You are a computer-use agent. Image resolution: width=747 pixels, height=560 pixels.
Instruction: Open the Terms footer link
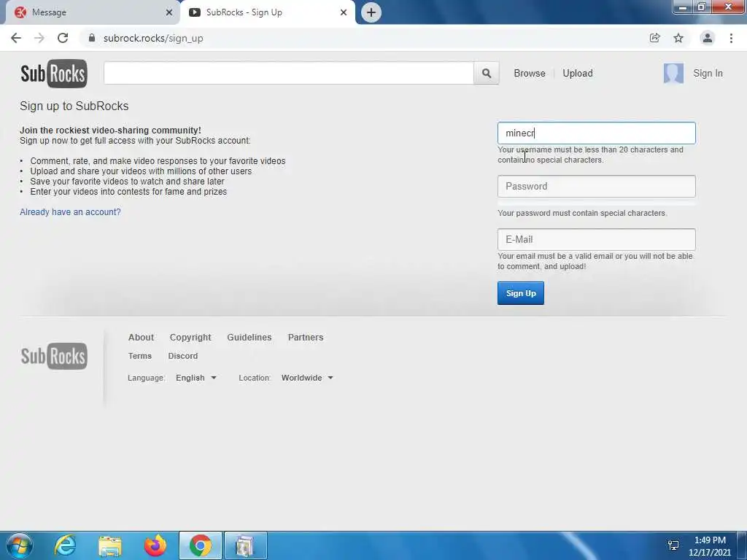point(139,356)
